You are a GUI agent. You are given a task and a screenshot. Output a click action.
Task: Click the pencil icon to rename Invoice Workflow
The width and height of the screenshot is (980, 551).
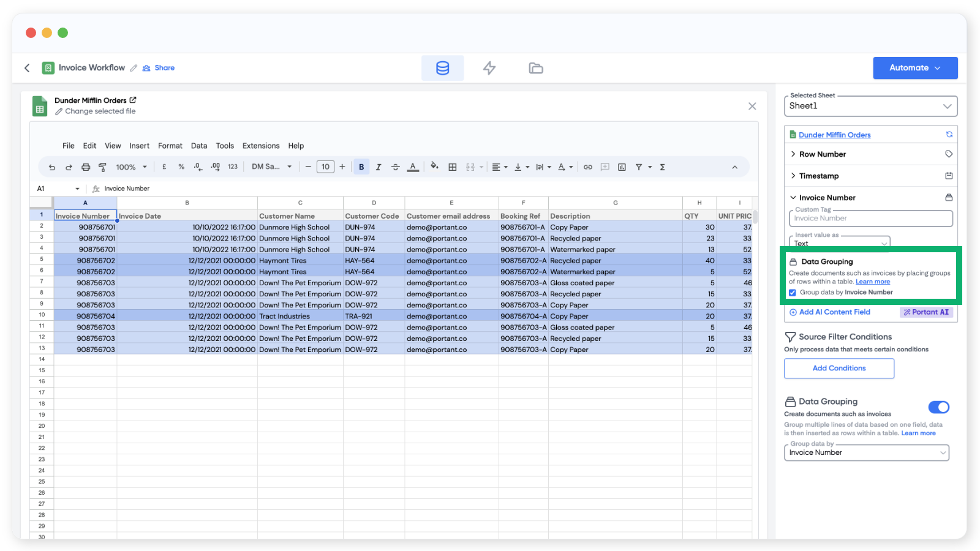point(134,68)
